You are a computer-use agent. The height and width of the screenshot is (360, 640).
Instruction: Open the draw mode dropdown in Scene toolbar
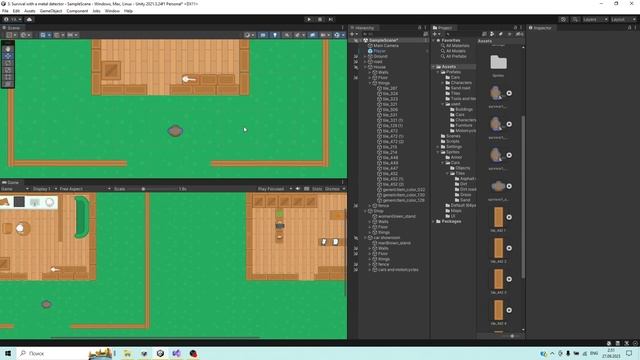click(249, 35)
